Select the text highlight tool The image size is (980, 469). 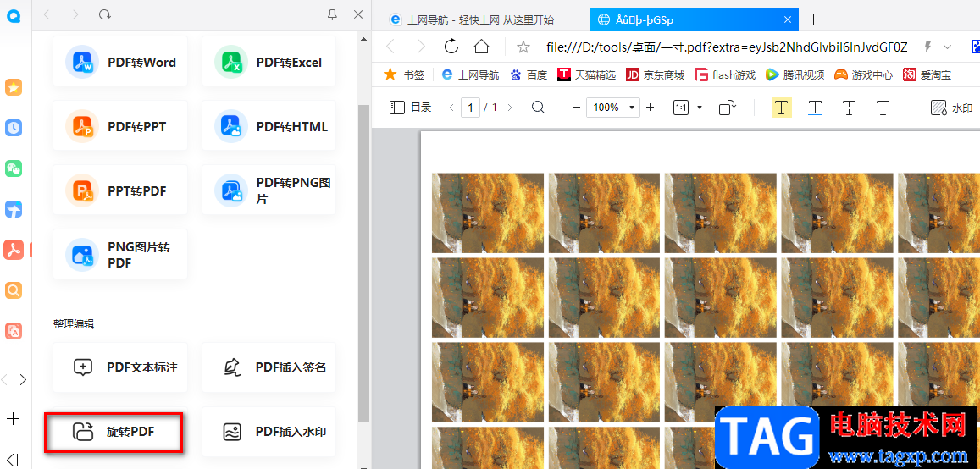[782, 108]
